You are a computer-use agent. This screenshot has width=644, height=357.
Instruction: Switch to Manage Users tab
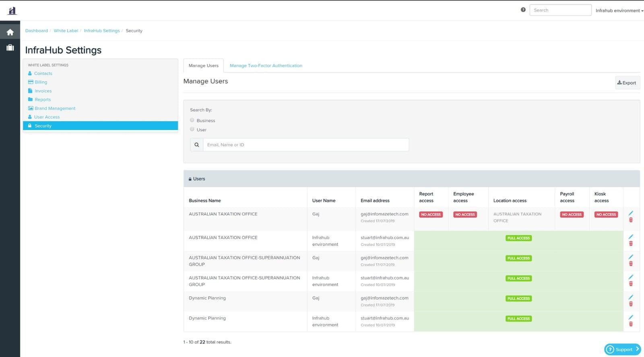coord(203,66)
